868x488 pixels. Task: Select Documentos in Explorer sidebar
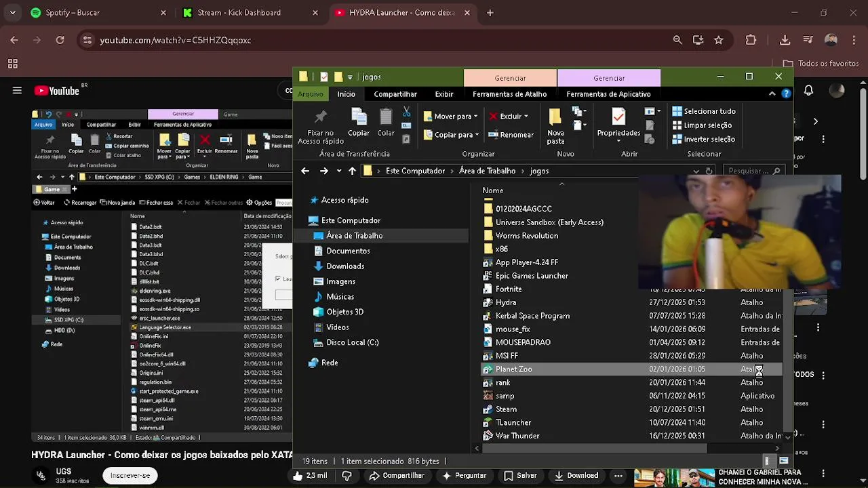pos(348,251)
